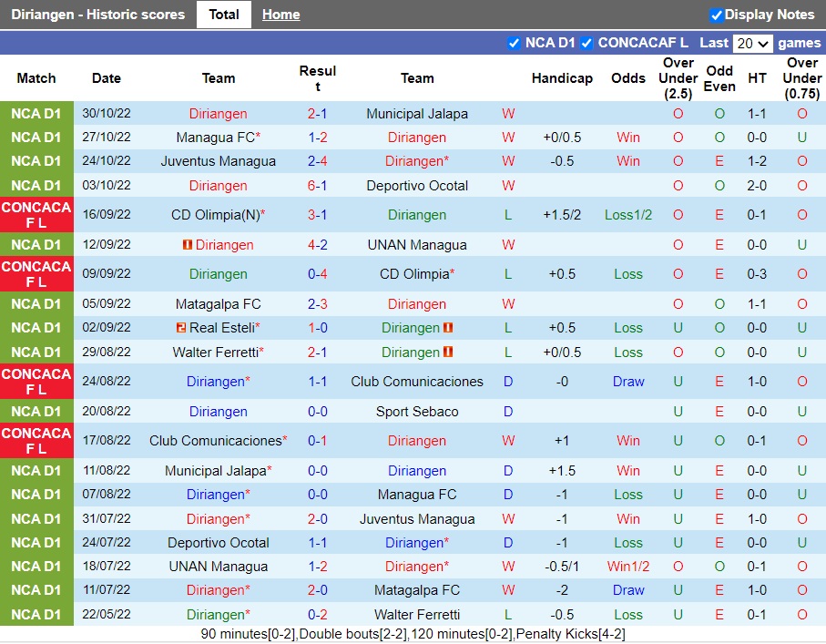The height and width of the screenshot is (644, 826).
Task: Click the 2-4 result versus Juventus Managua
Action: click(x=318, y=161)
